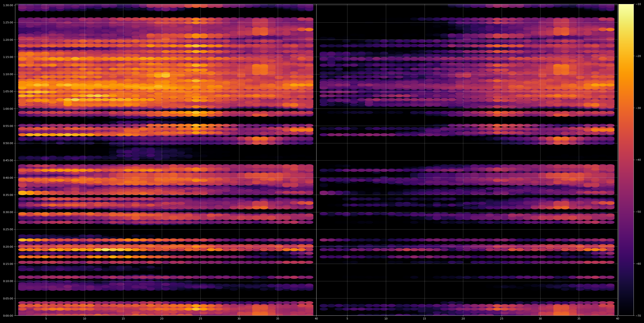Click the 1:15:00 y-axis tick label
The image size is (644, 323).
click(x=8, y=57)
